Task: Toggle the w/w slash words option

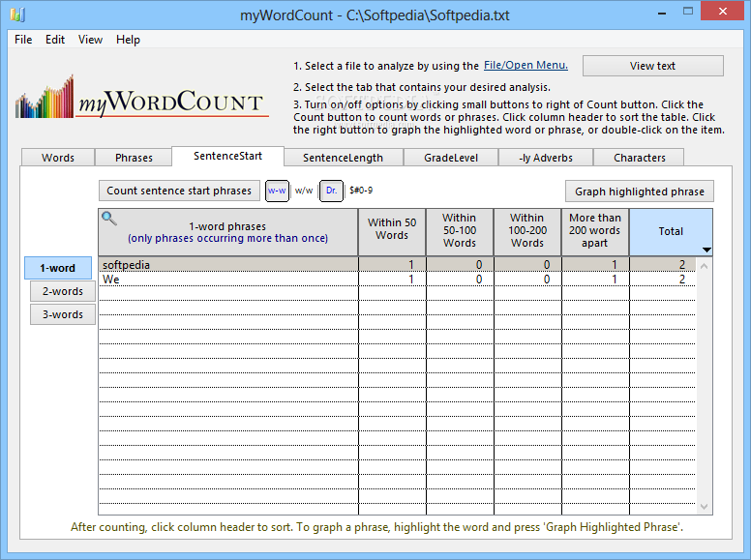Action: (304, 191)
